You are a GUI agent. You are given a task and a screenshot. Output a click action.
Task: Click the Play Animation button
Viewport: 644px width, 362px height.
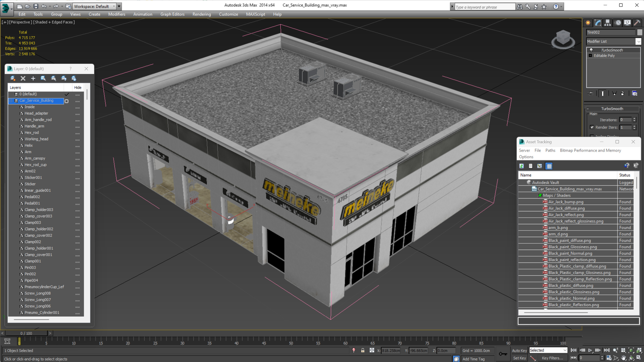590,350
